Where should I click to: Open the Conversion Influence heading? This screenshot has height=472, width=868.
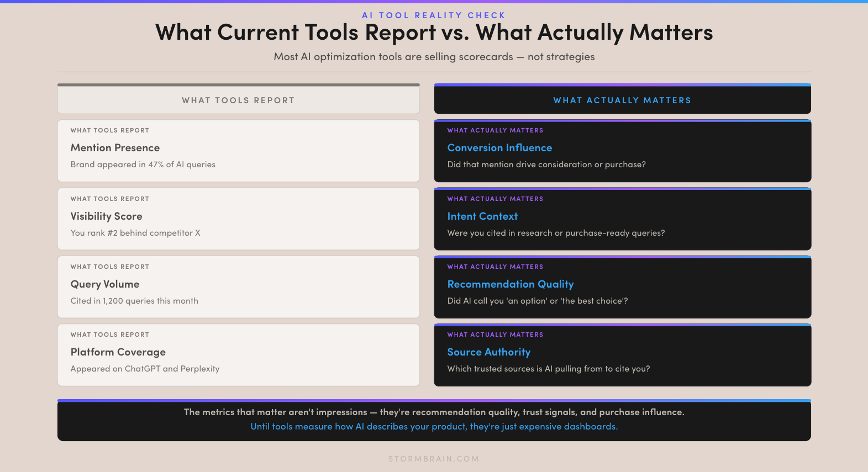coord(499,148)
